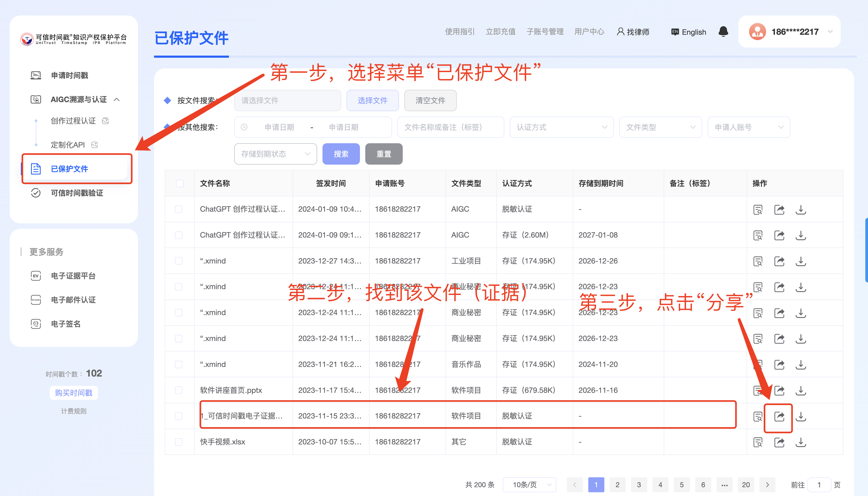Open the 10条/页 page size dropdown
The height and width of the screenshot is (496, 868).
(529, 485)
